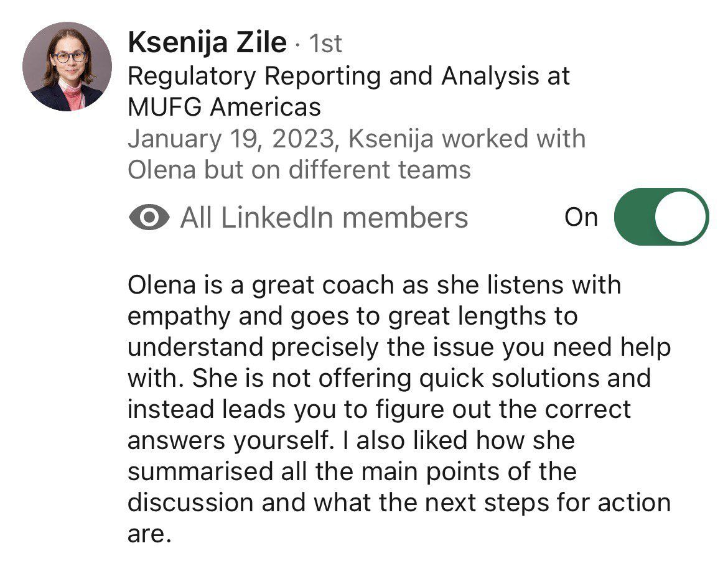Click the "MUFG Americas" company text
The height and width of the screenshot is (584, 728).
(224, 108)
